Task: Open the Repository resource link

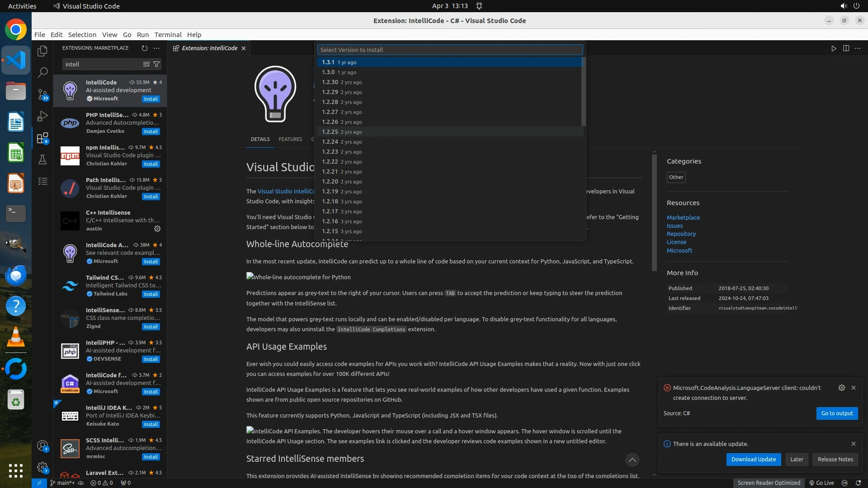Action: tap(681, 234)
